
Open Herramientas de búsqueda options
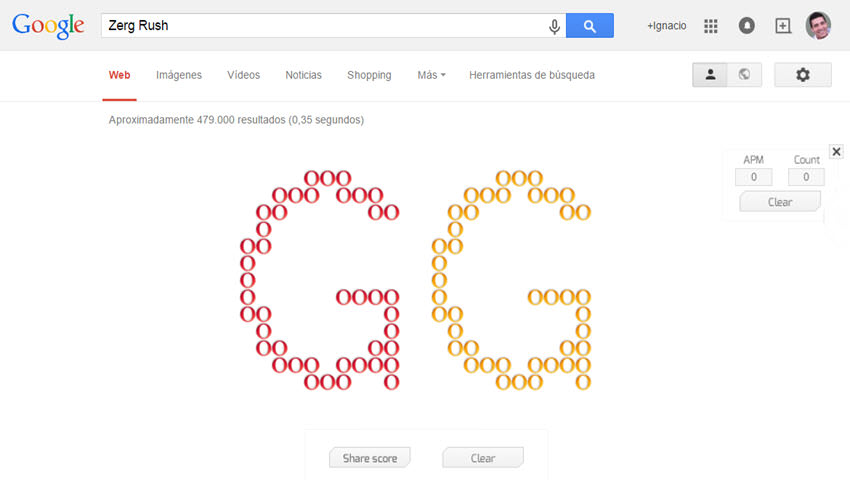532,75
